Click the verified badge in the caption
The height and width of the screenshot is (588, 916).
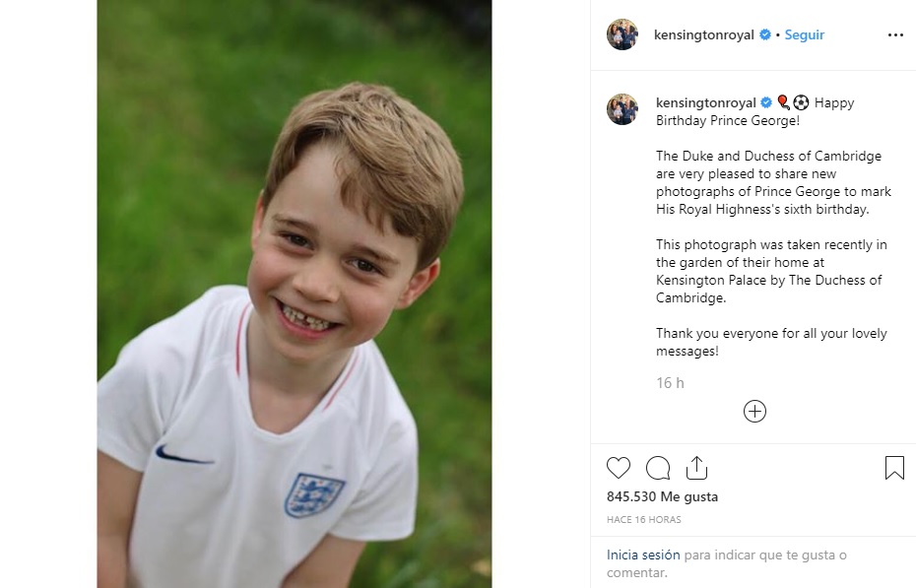[765, 102]
